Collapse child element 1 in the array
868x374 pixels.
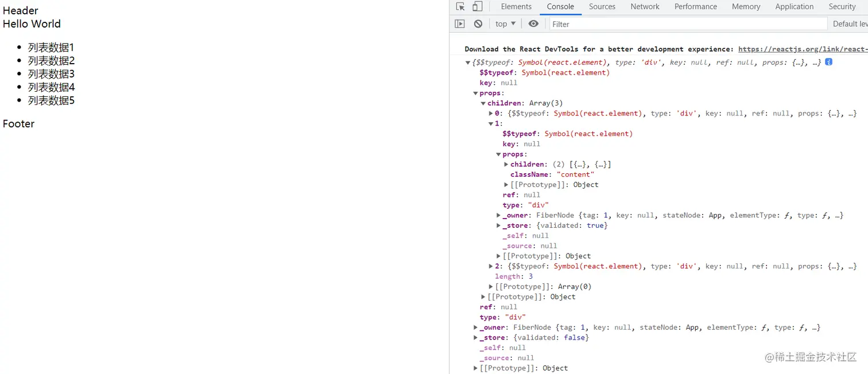click(x=491, y=123)
